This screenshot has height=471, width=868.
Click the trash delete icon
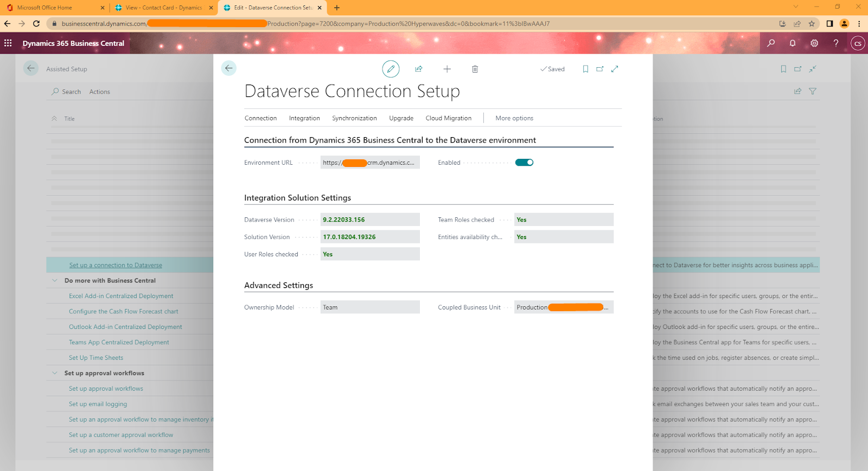point(475,69)
